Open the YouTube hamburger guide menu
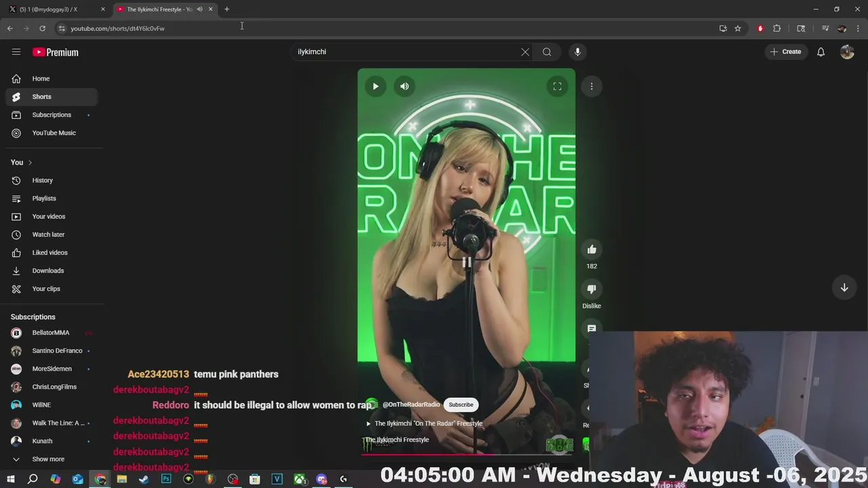The height and width of the screenshot is (488, 868). (x=16, y=52)
